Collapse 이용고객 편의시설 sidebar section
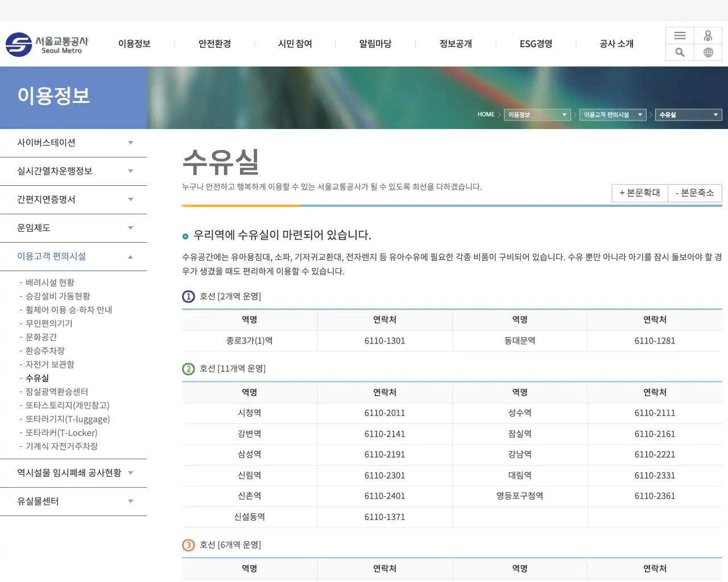This screenshot has width=728, height=582. [73, 256]
